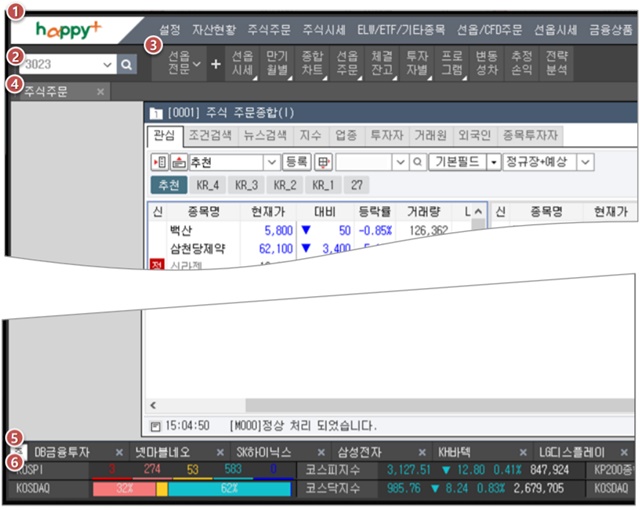The image size is (640, 510).
Task: Click the plus add-toolbar icon
Action: click(x=216, y=64)
